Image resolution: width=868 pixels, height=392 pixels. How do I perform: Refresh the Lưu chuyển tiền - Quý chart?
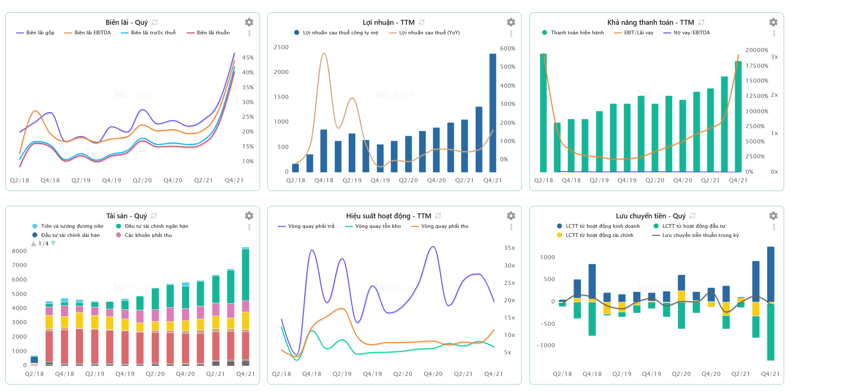693,216
